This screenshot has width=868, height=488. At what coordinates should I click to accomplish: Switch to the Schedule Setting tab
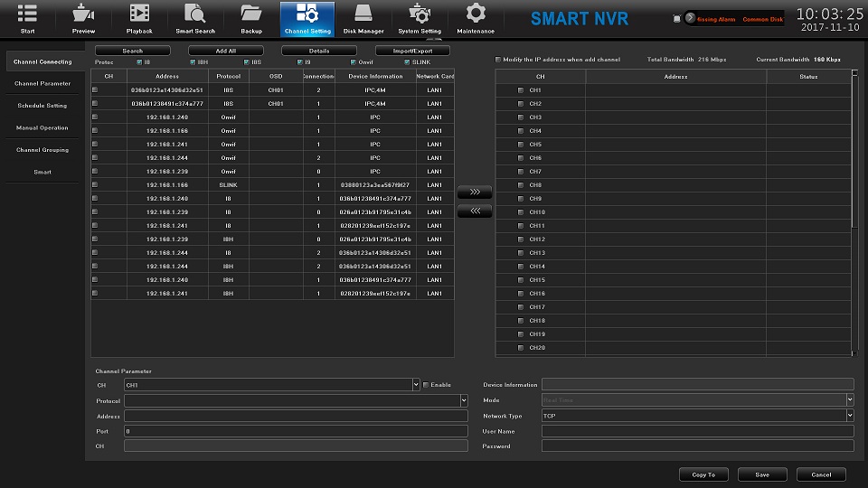[42, 106]
